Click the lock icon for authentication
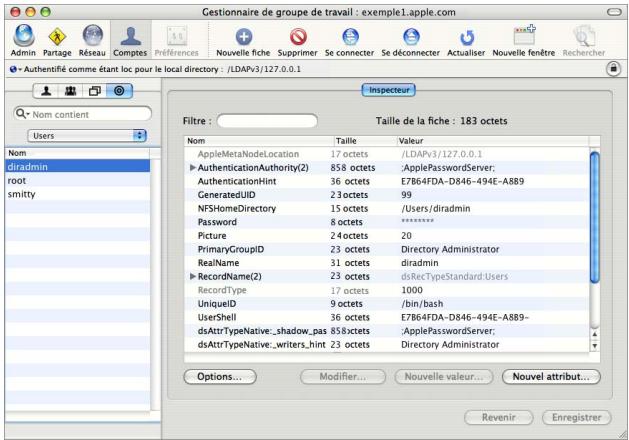The height and width of the screenshot is (440, 629). pyautogui.click(x=613, y=69)
